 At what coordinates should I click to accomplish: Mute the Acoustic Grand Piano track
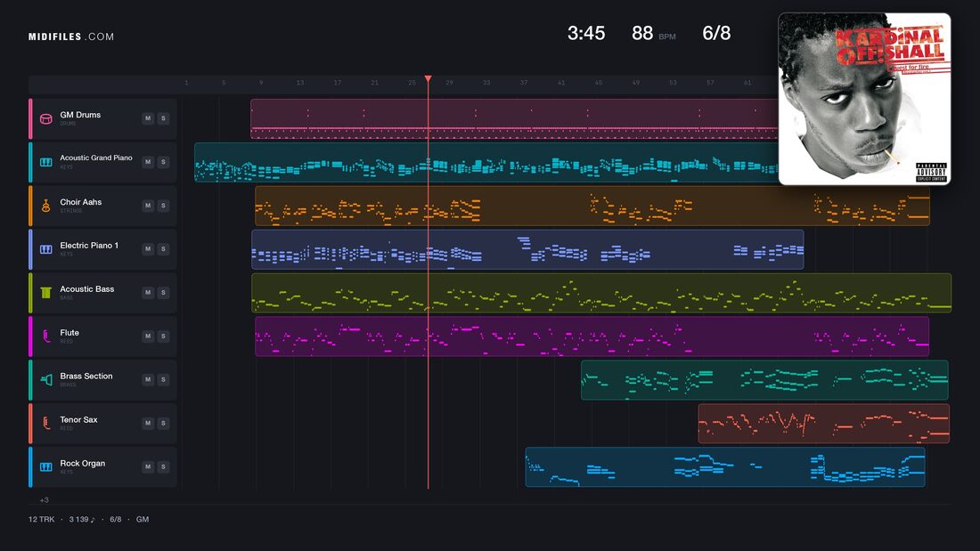click(148, 162)
